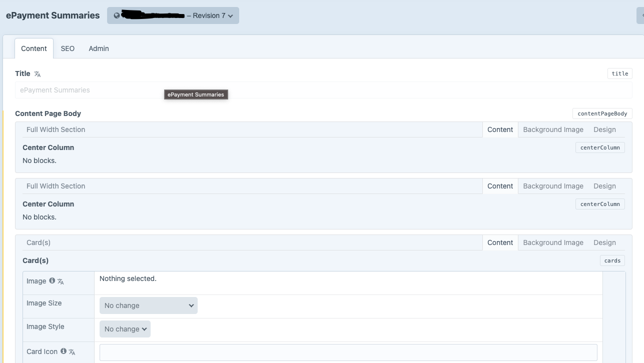This screenshot has width=644, height=363.
Task: Copy centerColumn handle in first Full Width Section
Action: [600, 147]
